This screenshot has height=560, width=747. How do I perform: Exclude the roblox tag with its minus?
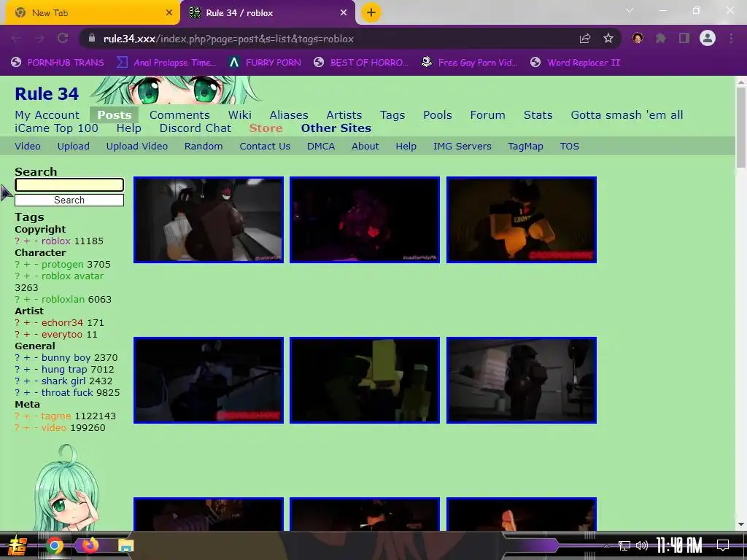tap(36, 241)
